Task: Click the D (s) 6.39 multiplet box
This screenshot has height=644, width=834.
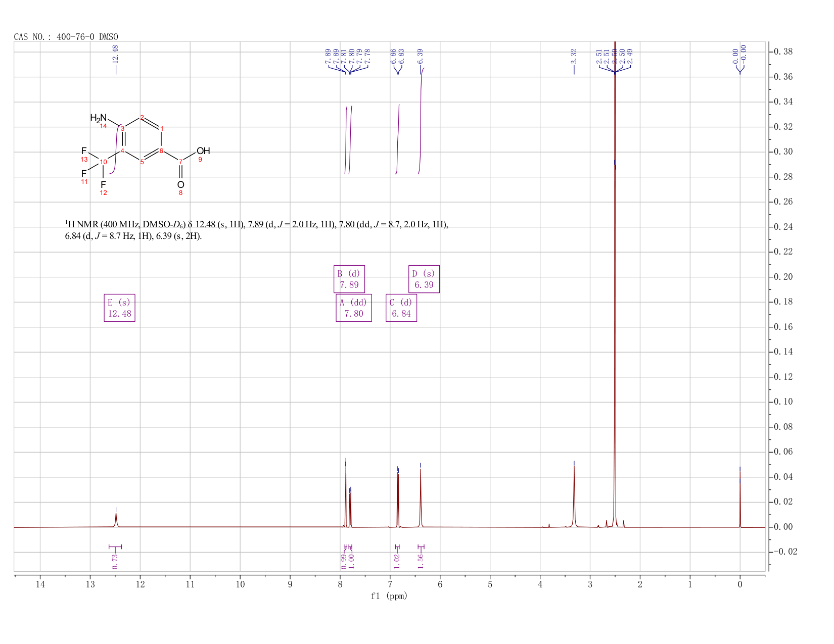Action: [424, 279]
